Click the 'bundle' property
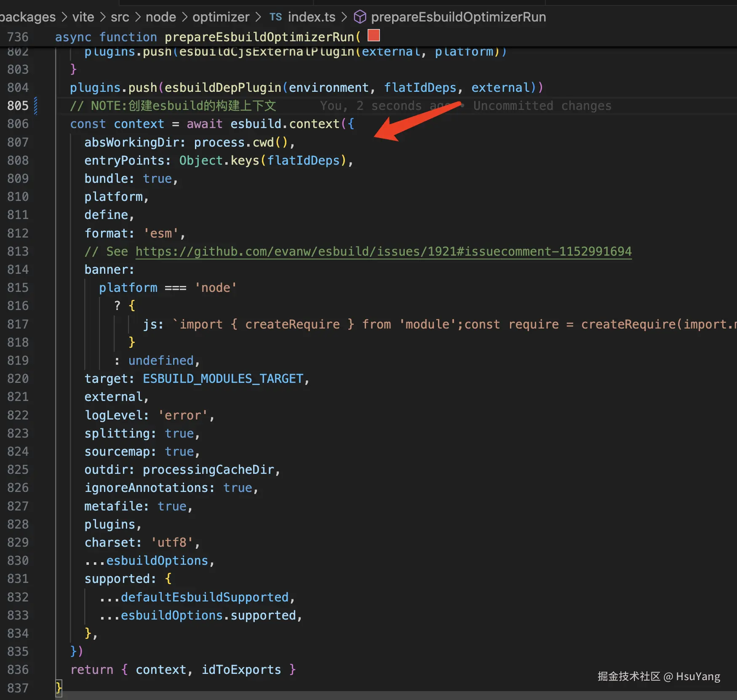 [x=106, y=179]
